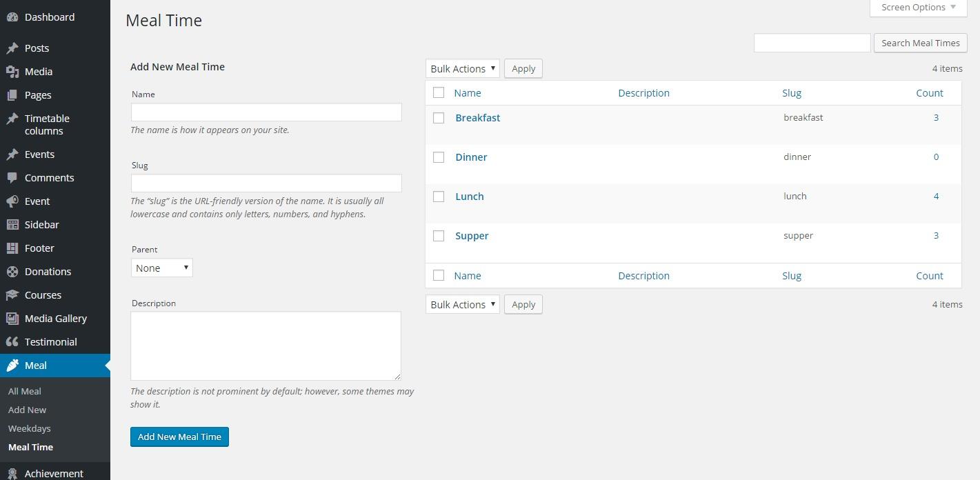Screen dimensions: 980x480
Task: Open the Supper meal time link
Action: [472, 236]
